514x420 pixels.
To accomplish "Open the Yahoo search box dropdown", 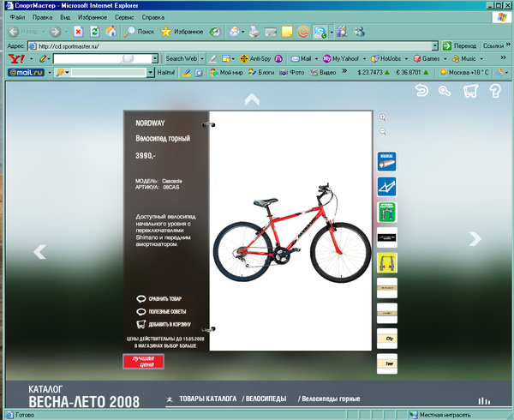I will point(155,59).
